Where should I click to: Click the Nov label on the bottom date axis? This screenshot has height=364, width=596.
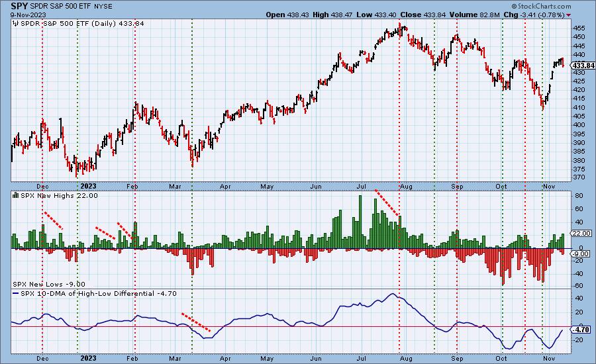click(x=549, y=358)
